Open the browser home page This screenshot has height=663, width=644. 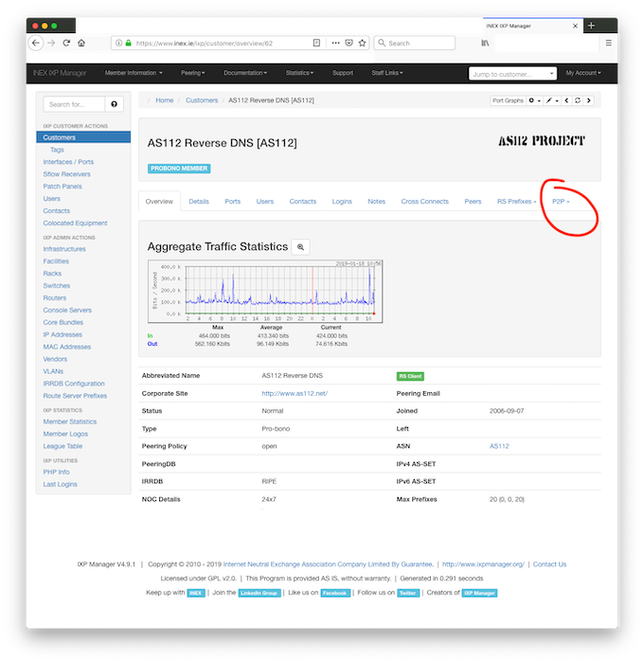coord(81,43)
